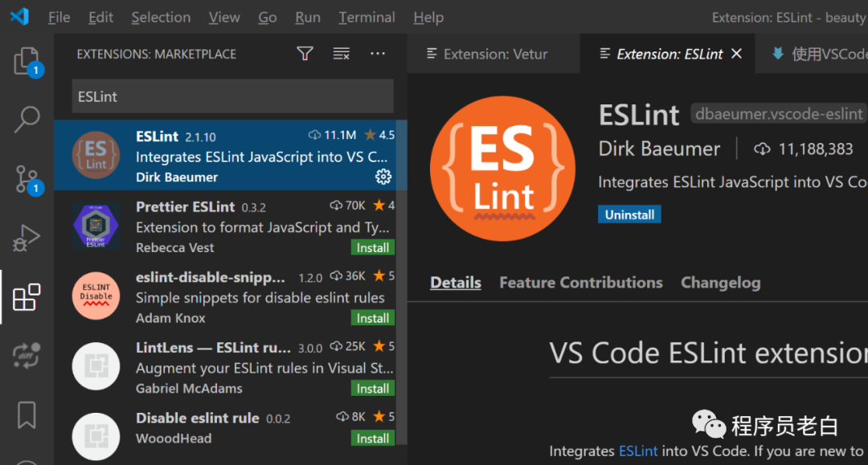The image size is (868, 465).
Task: Open the Extensions more actions ellipsis
Action: tap(378, 54)
